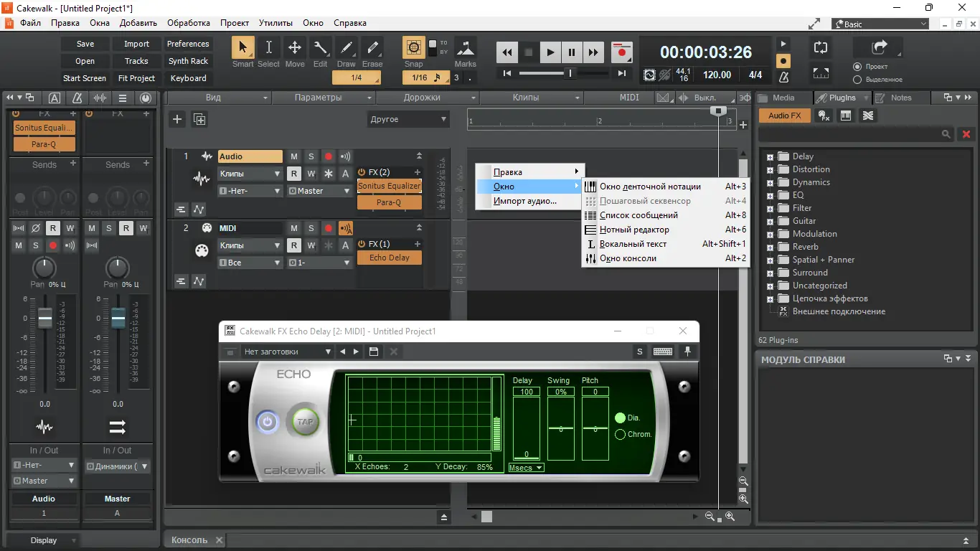980x551 pixels.
Task: Click the Play button in transport
Action: click(550, 52)
